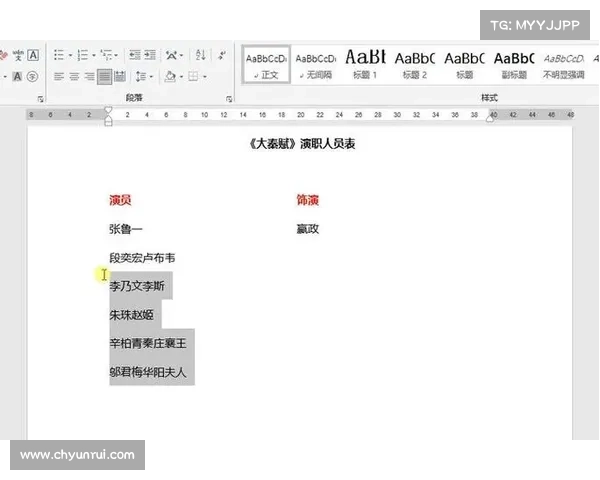The width and height of the screenshot is (600, 480).
Task: Click red heading 饰演
Action: pos(308,200)
